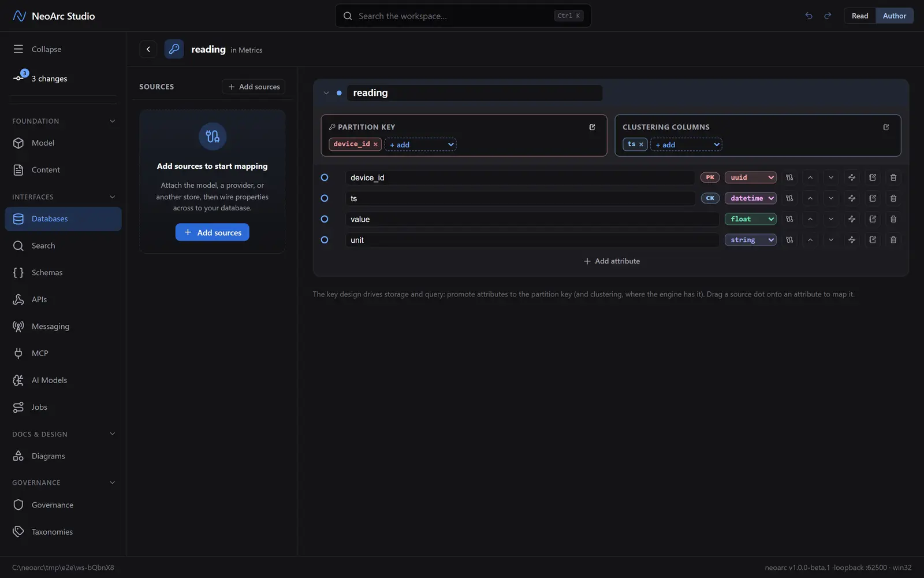924x578 pixels.
Task: Remove ts from clustering columns
Action: click(x=641, y=144)
